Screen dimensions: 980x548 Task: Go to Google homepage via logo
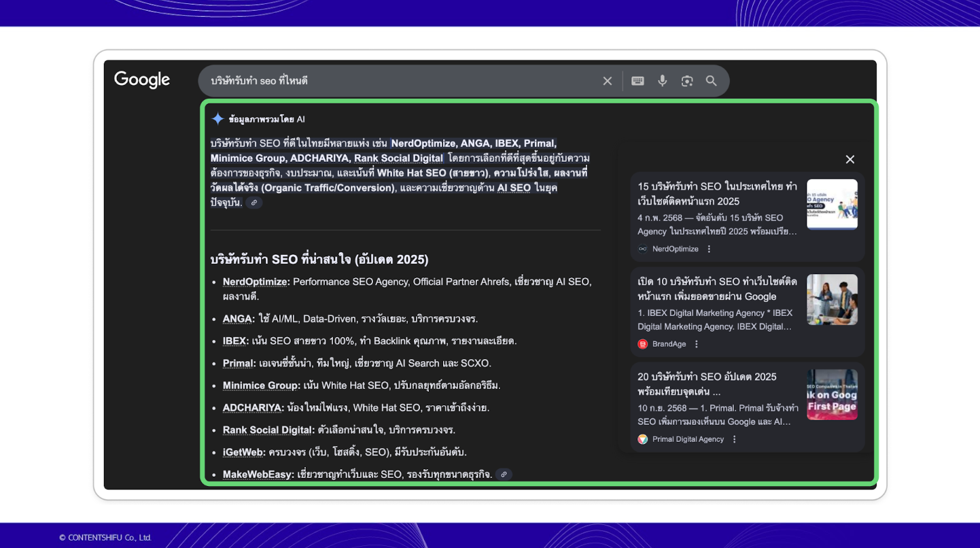click(x=142, y=80)
